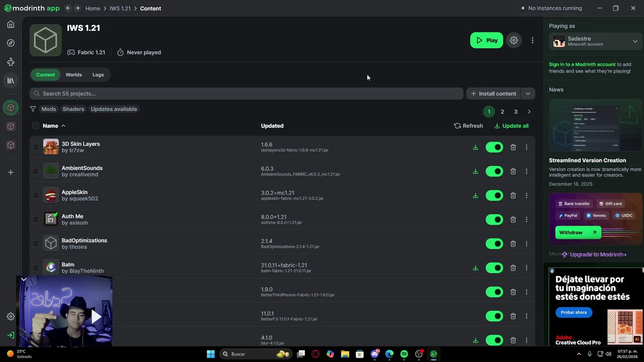Open the Discover compass icon
This screenshot has height=362, width=644.
point(11,43)
